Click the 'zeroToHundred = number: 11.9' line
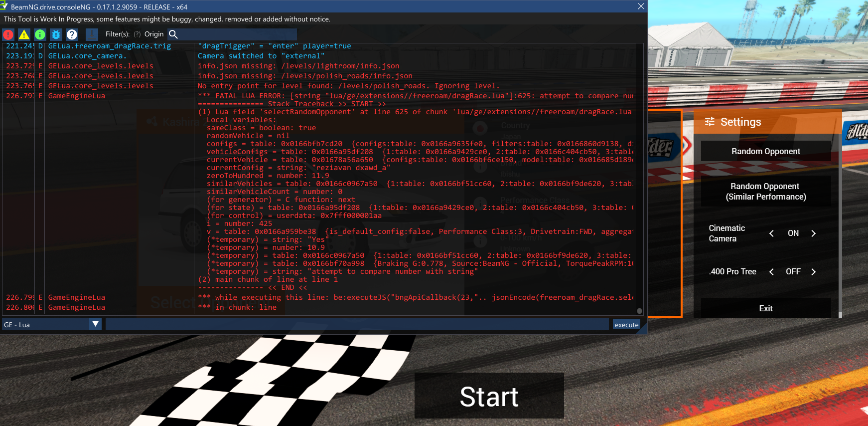This screenshot has height=426, width=868. pos(268,176)
